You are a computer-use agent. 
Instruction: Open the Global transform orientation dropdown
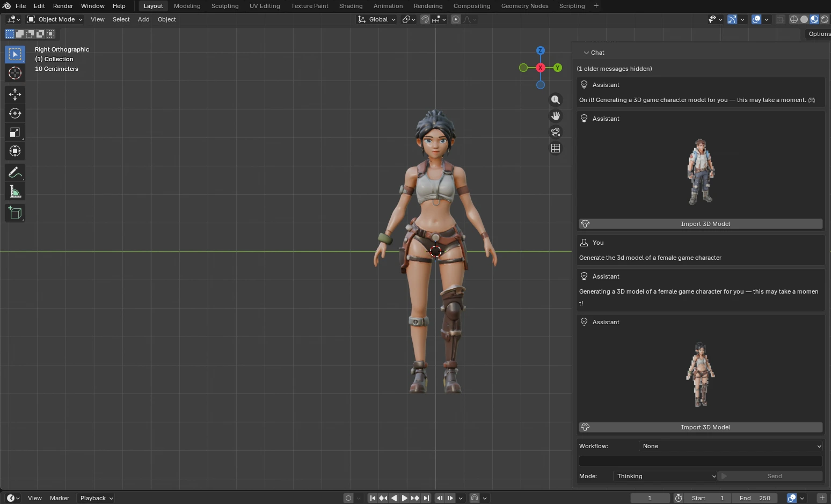(x=376, y=19)
